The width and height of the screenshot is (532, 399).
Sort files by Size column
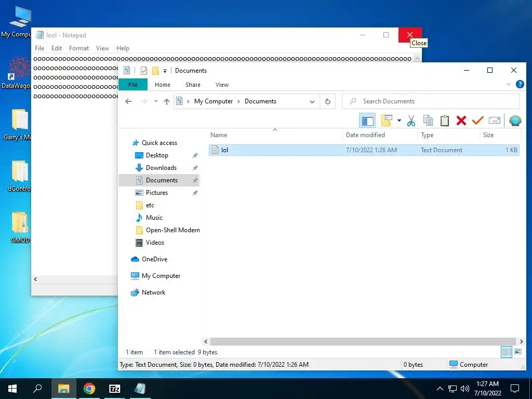coord(500,135)
